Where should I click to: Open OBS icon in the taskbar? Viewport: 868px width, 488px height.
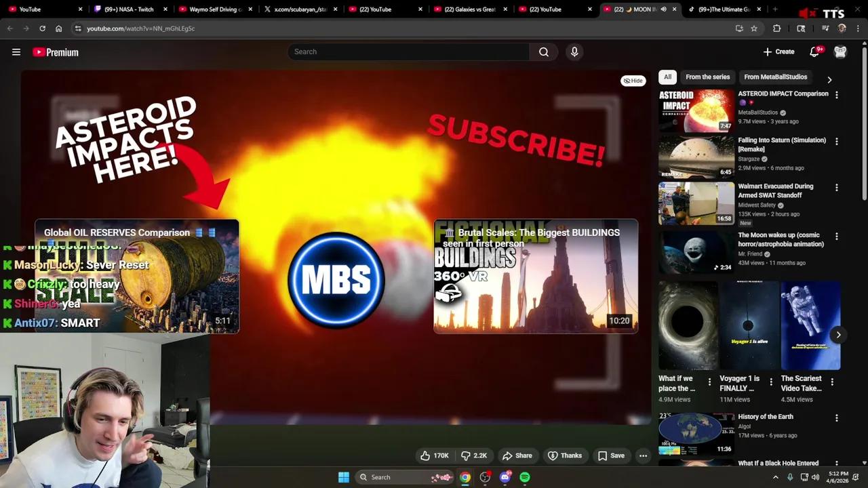485,477
